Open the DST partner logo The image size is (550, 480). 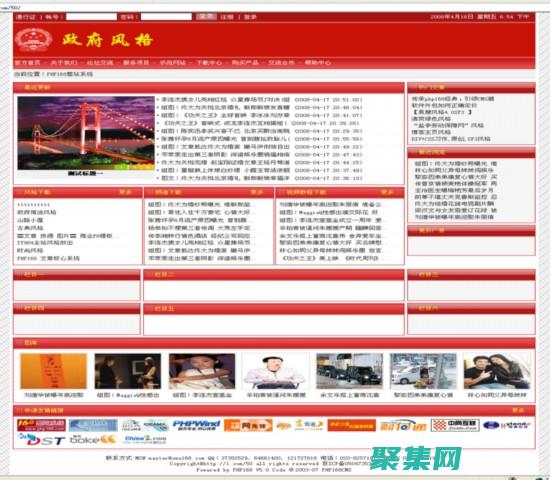pyautogui.click(x=41, y=440)
